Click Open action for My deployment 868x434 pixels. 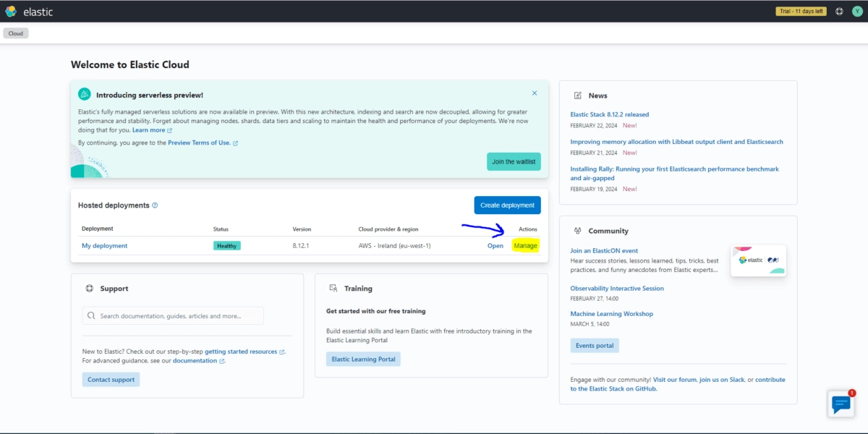(495, 246)
